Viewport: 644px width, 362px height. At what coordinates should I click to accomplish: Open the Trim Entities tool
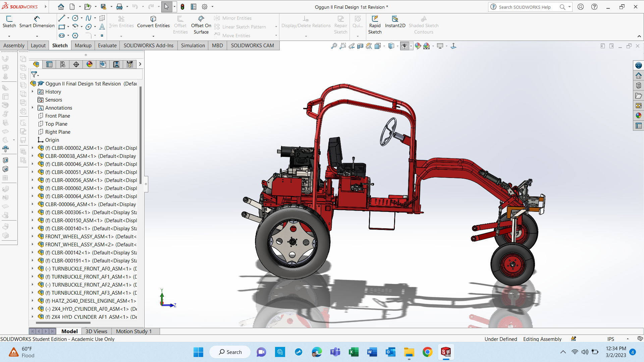(x=121, y=22)
